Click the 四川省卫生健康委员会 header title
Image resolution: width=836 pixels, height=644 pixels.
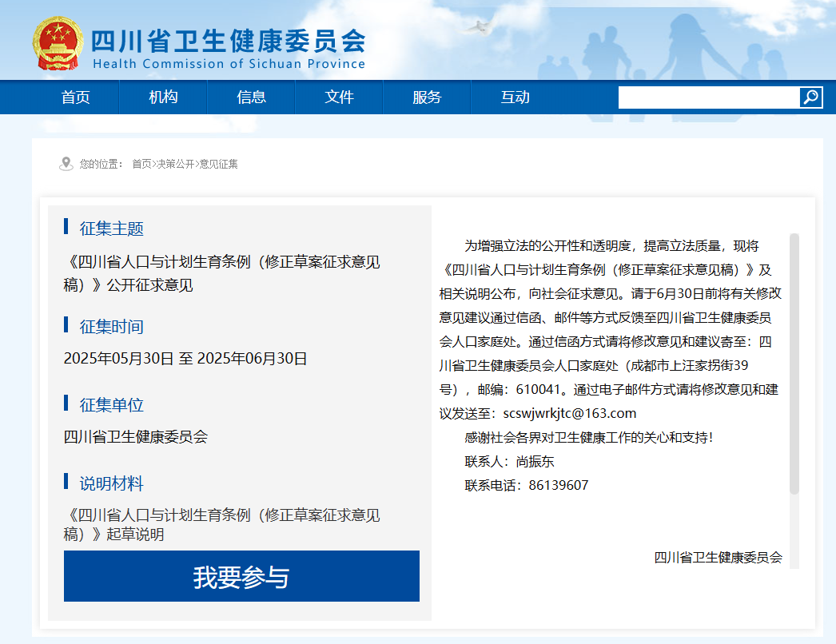[229, 41]
